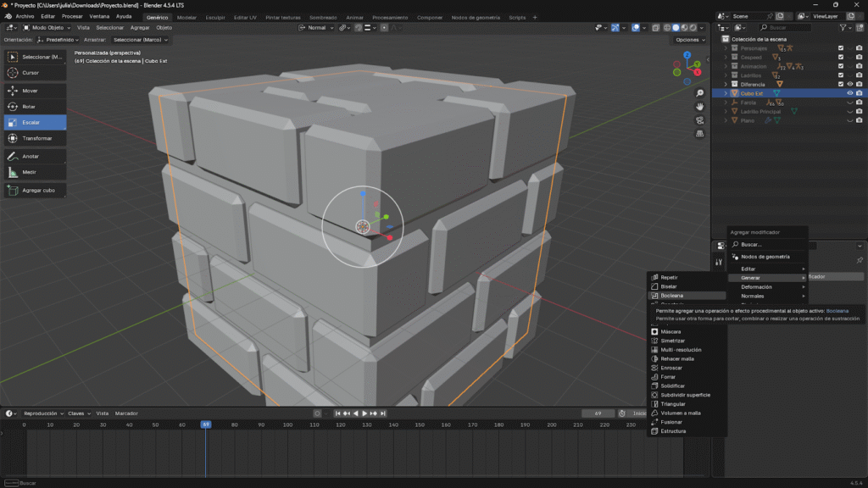868x488 pixels.
Task: Uncheck the Personajes collection checkbox
Action: [840, 47]
